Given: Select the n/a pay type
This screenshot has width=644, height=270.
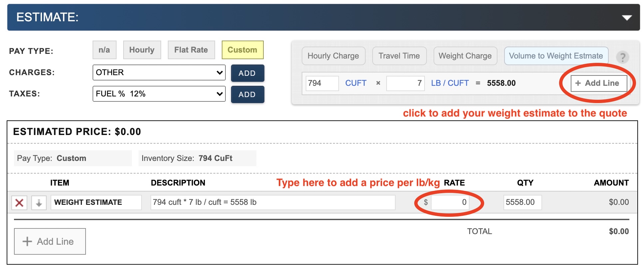Looking at the screenshot, I should (104, 50).
